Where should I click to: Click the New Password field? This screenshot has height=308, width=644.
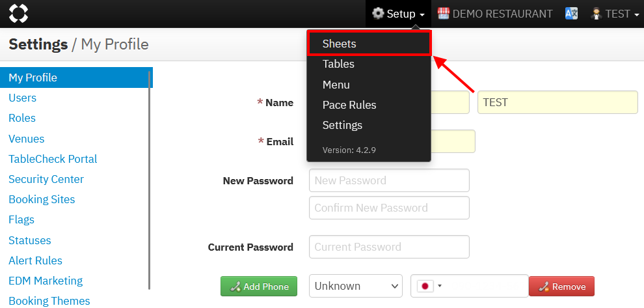389,180
